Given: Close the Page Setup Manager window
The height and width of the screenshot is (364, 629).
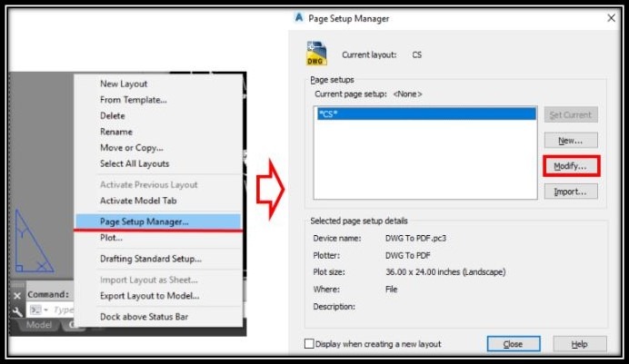Looking at the screenshot, I should pos(611,18).
